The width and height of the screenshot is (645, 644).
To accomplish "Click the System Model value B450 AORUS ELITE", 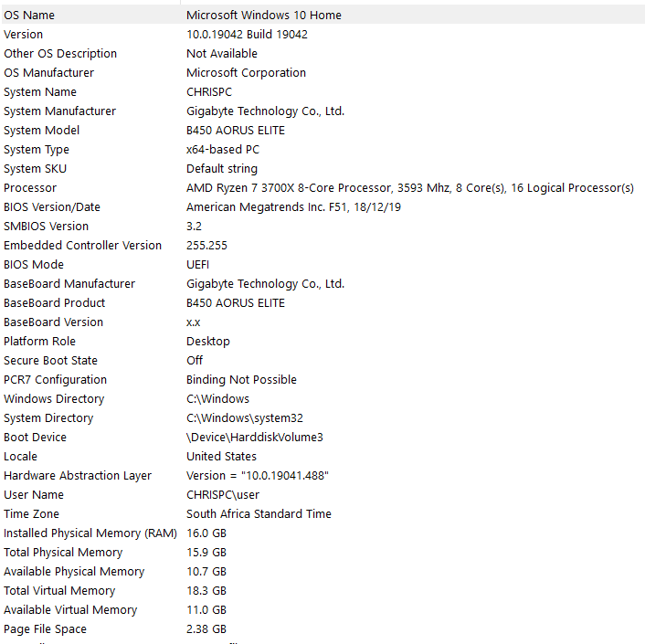I will click(x=236, y=131).
